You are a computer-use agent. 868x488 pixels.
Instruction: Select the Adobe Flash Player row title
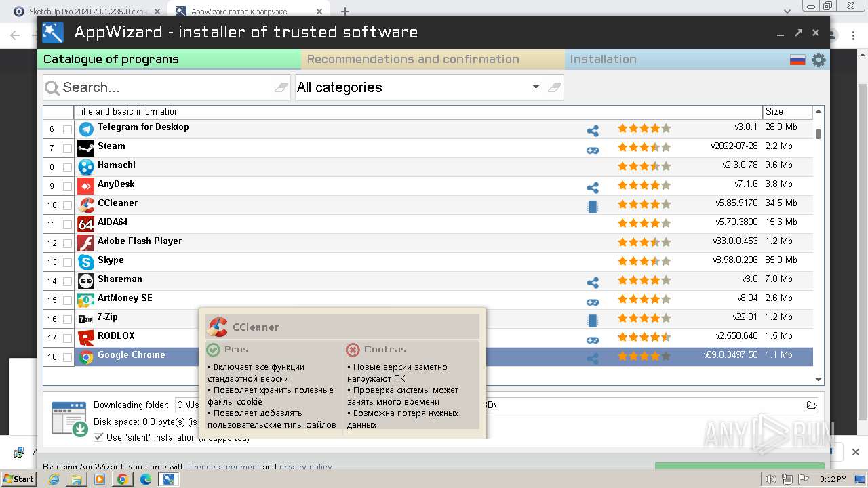click(x=140, y=241)
